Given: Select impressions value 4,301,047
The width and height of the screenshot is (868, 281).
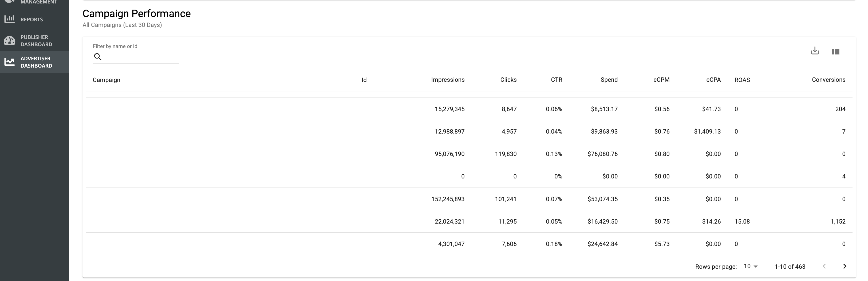Looking at the screenshot, I should click(x=451, y=244).
